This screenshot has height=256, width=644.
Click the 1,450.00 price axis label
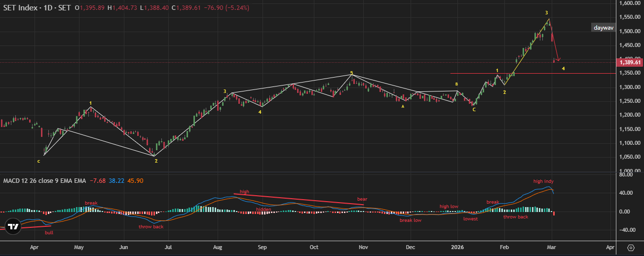tap(630, 45)
